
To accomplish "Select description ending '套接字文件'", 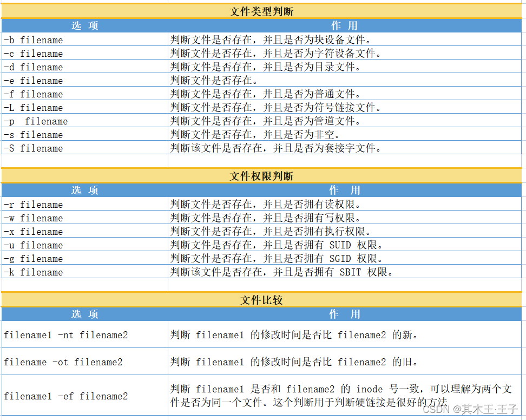I will coord(345,148).
